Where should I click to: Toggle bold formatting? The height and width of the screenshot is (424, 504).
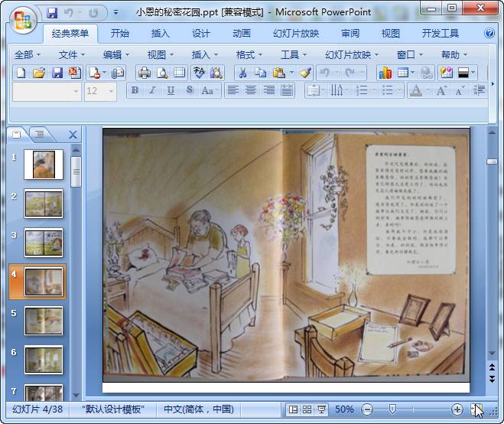coord(135,90)
